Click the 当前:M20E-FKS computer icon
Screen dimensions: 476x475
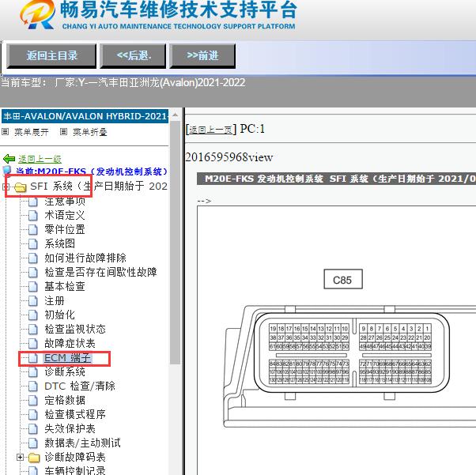(x=7, y=170)
